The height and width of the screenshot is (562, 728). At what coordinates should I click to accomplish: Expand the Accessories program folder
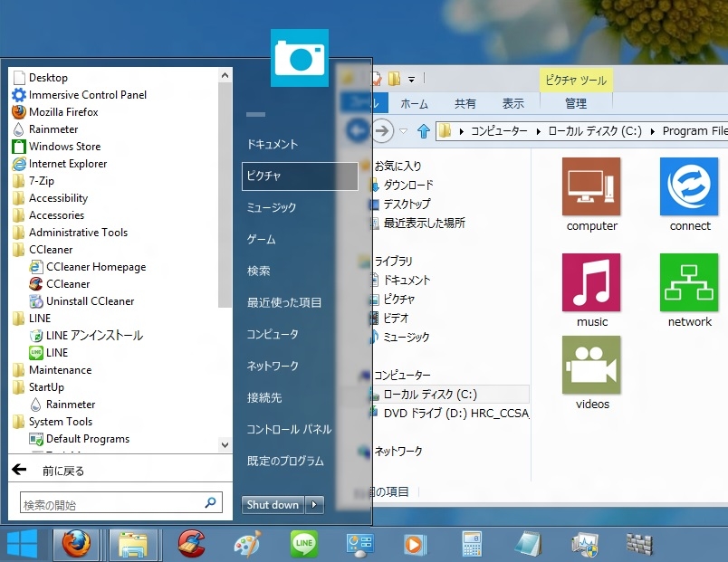[x=56, y=215]
